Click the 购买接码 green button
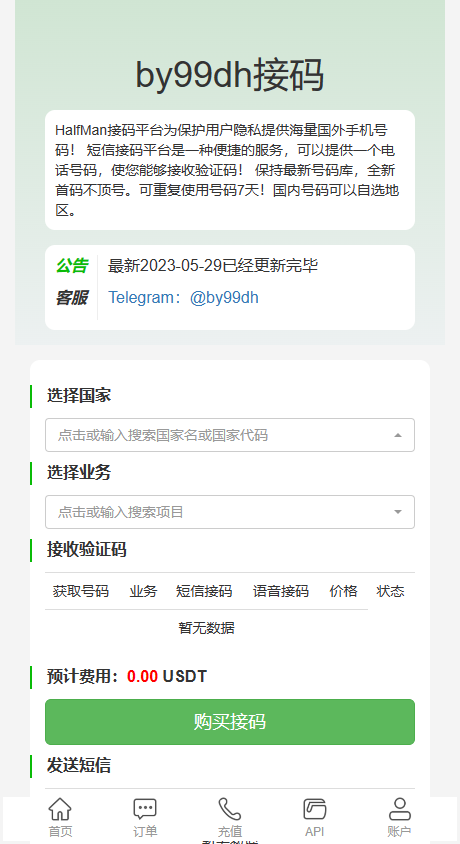Screen dimensions: 460x844 pyautogui.click(x=230, y=722)
